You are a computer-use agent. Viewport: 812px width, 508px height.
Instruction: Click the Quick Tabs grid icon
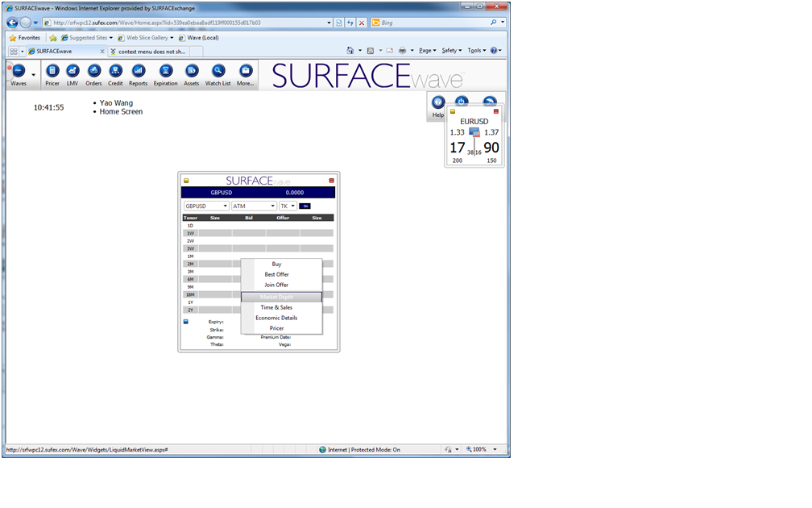click(x=14, y=52)
